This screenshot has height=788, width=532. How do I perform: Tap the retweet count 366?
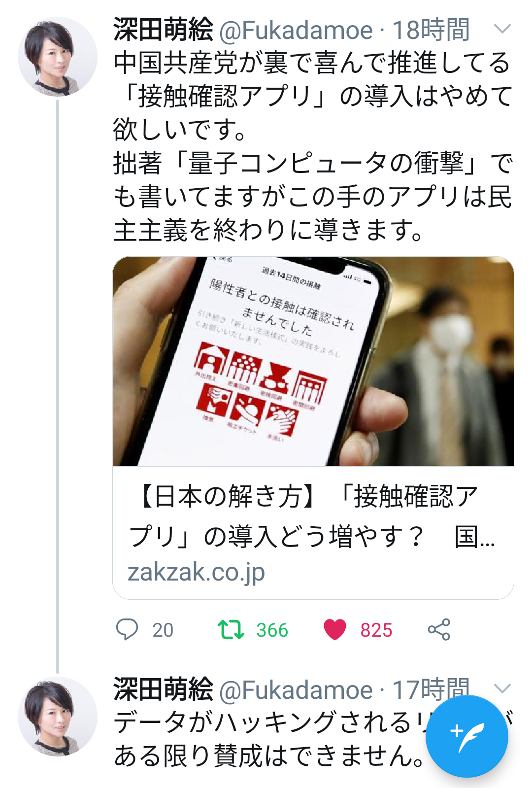click(x=272, y=630)
